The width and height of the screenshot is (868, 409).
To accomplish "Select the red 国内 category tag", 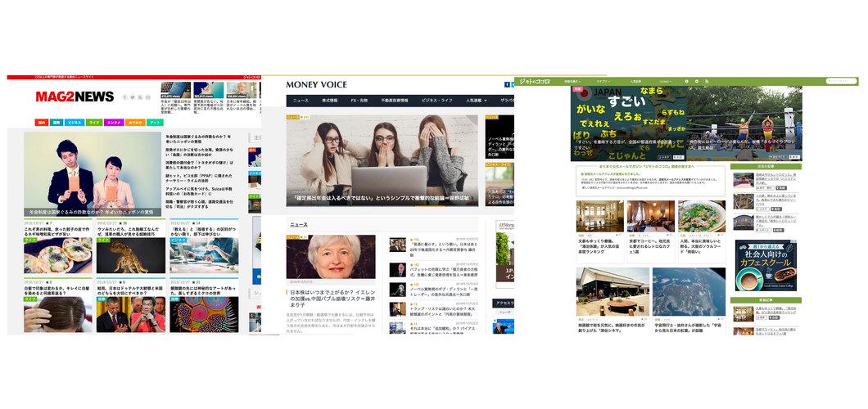I will (41, 122).
